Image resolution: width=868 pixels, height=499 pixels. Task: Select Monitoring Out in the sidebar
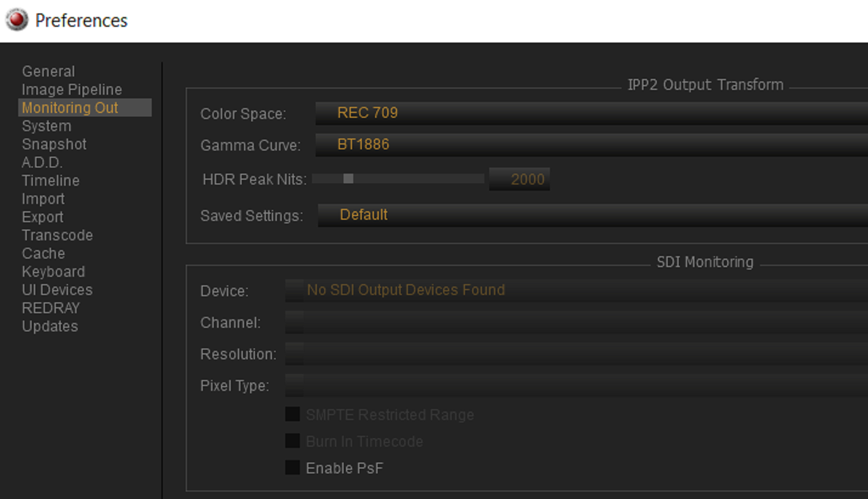point(85,108)
